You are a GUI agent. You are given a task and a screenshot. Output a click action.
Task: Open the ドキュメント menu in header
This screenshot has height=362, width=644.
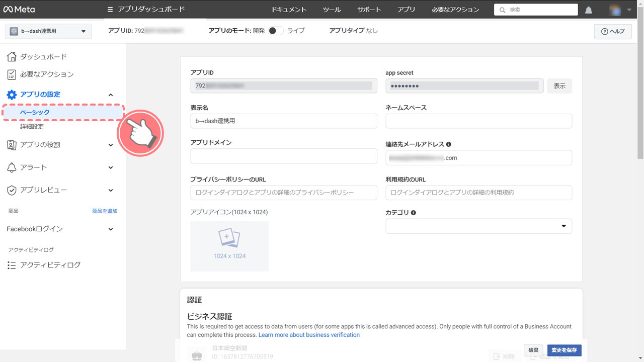point(288,10)
